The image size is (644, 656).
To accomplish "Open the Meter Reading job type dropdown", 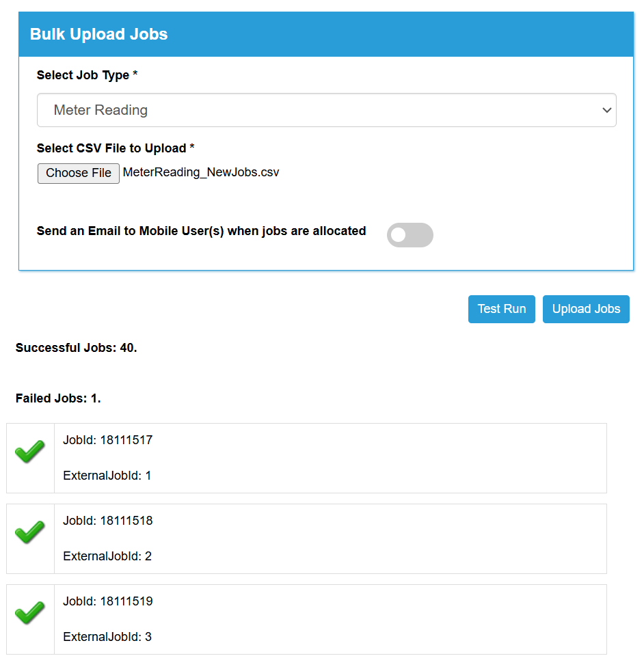I will click(326, 110).
